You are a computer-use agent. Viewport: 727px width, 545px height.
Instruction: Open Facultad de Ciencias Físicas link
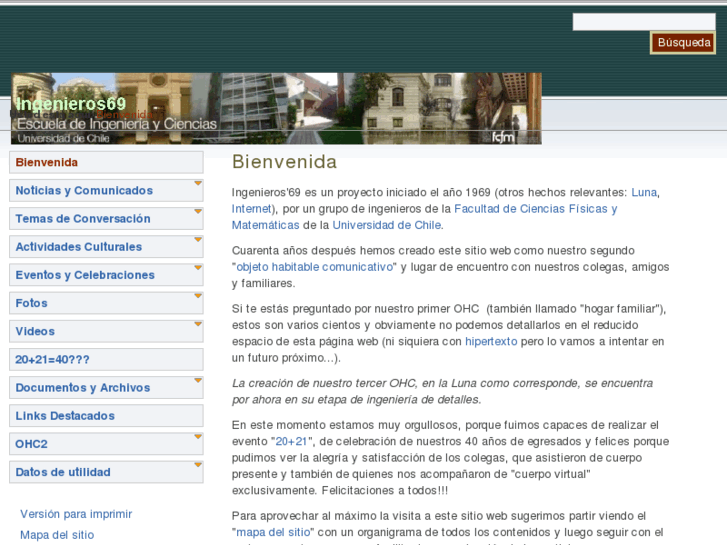pyautogui.click(x=536, y=209)
